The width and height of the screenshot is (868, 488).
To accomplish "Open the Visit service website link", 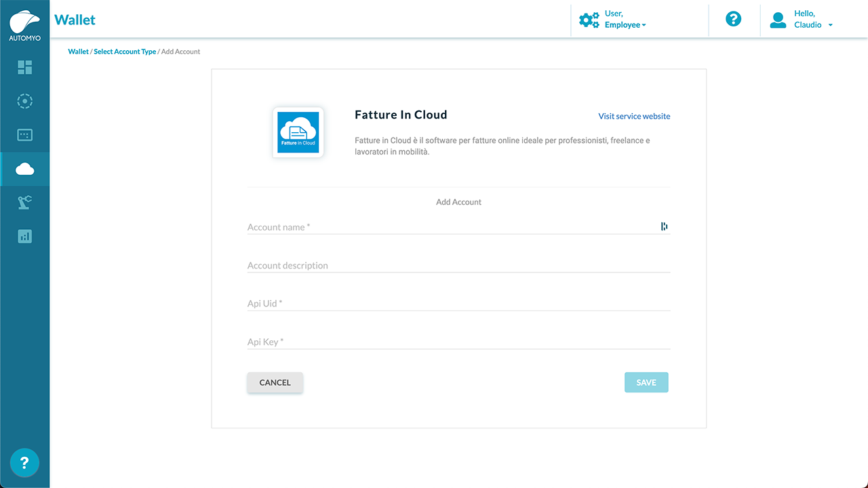I will click(634, 116).
